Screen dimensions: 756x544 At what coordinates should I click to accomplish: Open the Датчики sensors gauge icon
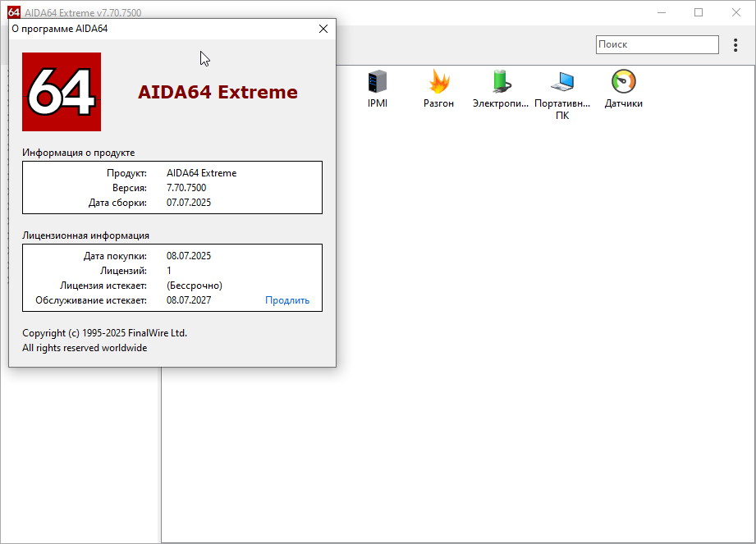coord(623,81)
